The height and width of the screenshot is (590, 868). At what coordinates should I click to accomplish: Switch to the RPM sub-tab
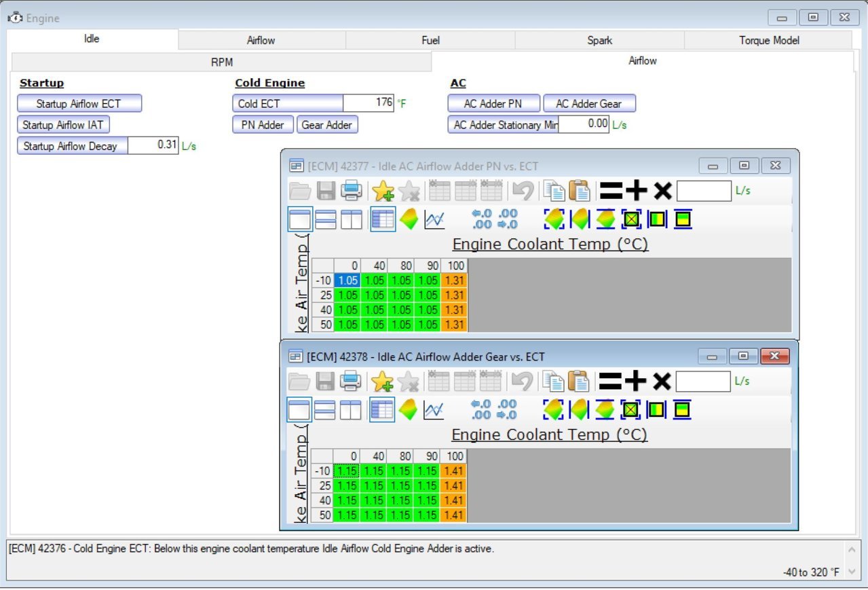click(x=221, y=62)
